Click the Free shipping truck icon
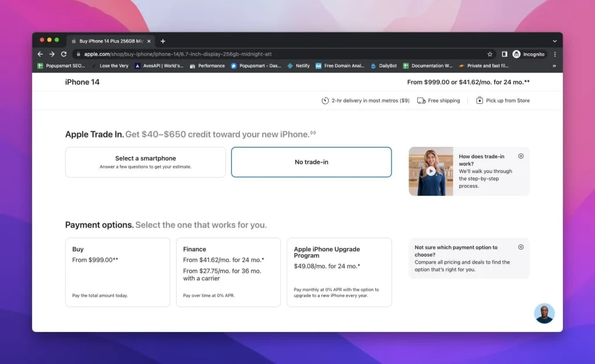This screenshot has width=595, height=364. pyautogui.click(x=421, y=100)
